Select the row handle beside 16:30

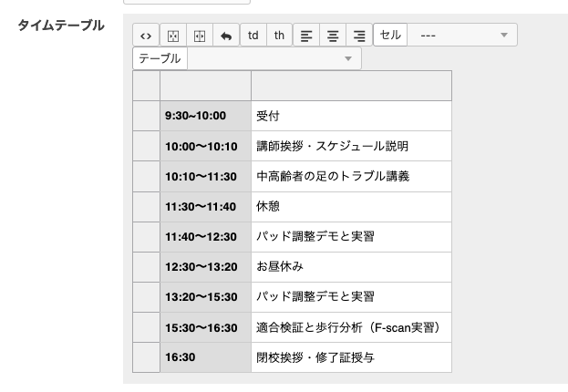(146, 357)
